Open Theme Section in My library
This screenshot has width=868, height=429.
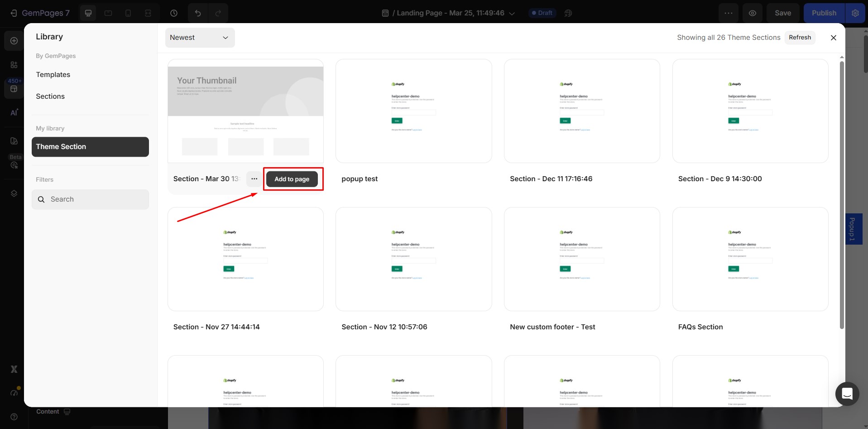point(90,147)
